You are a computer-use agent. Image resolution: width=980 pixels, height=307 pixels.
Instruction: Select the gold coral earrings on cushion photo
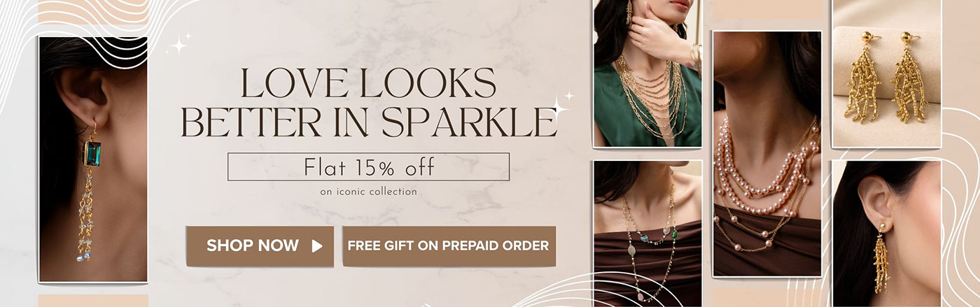886,73
